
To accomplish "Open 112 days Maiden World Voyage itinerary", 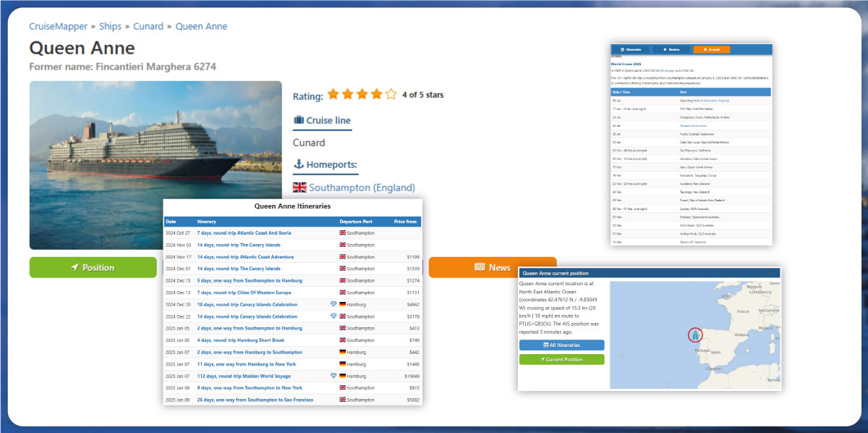I will 244,376.
